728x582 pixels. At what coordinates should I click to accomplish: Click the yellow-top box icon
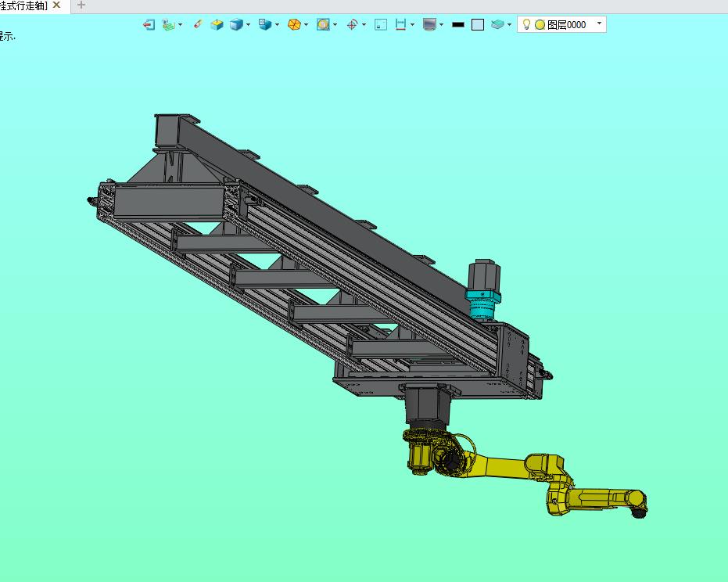[217, 24]
